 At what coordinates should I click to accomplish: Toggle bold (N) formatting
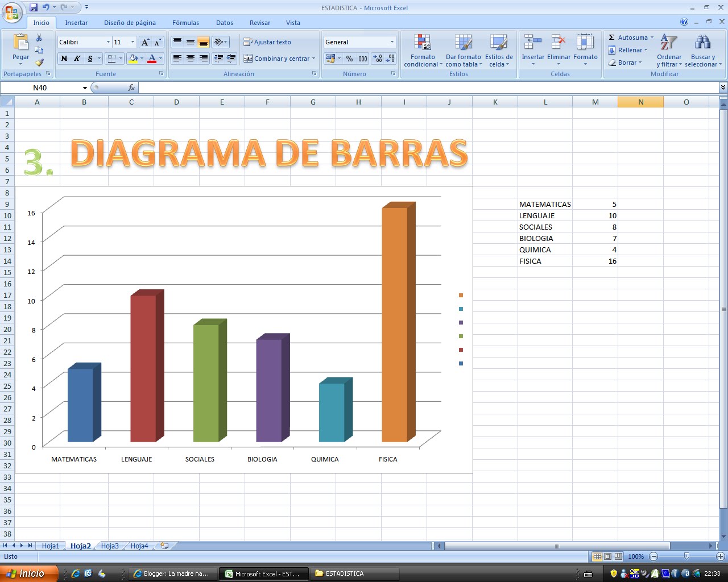pyautogui.click(x=64, y=59)
